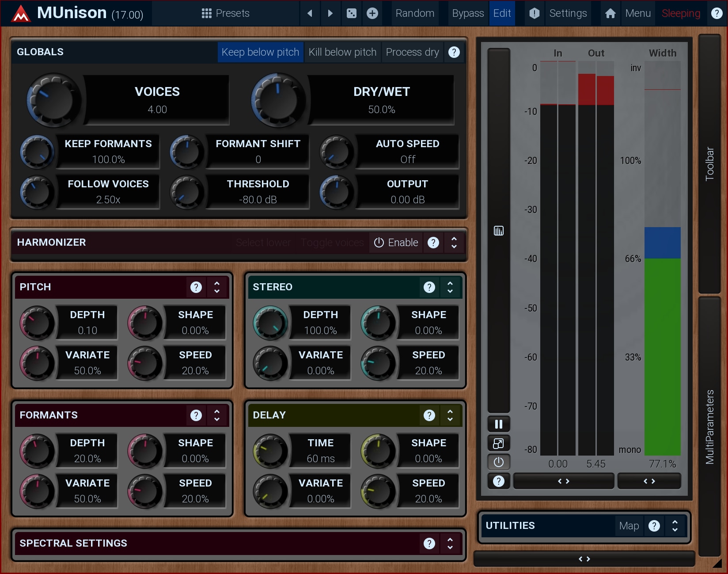Click the add preset plus icon
This screenshot has height=574, width=728.
point(372,13)
